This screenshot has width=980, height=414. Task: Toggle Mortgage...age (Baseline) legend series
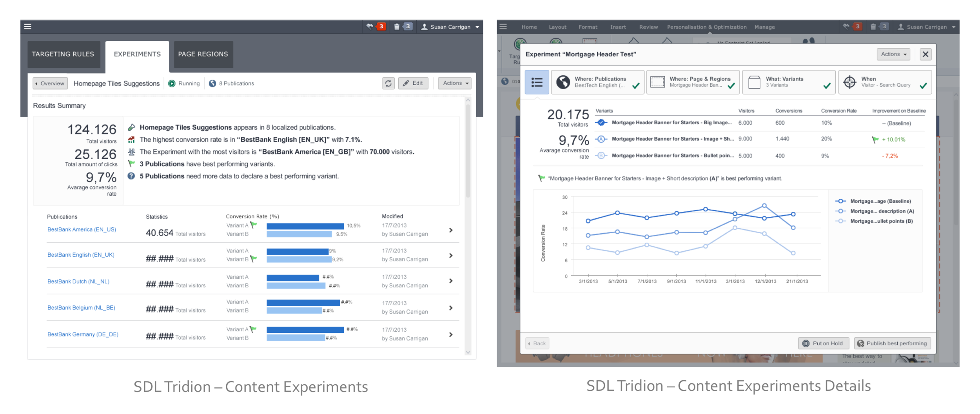click(873, 201)
